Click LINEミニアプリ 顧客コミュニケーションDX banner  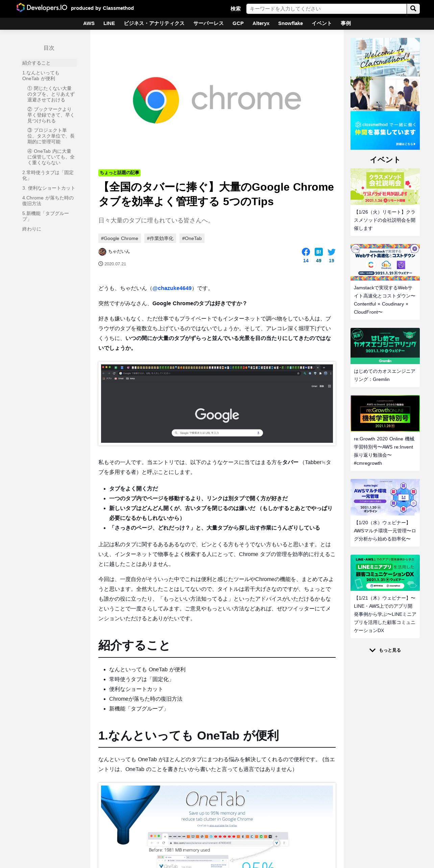pyautogui.click(x=385, y=573)
